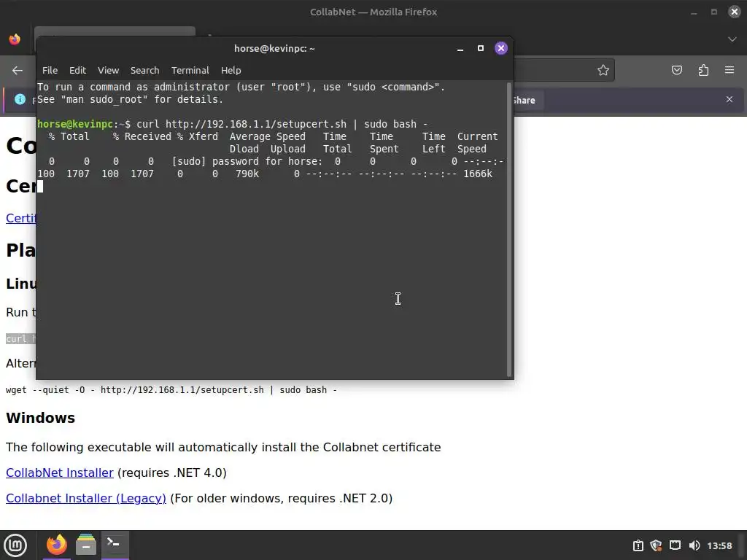Click the Windows section heading
Image resolution: width=747 pixels, height=560 pixels.
click(x=41, y=418)
